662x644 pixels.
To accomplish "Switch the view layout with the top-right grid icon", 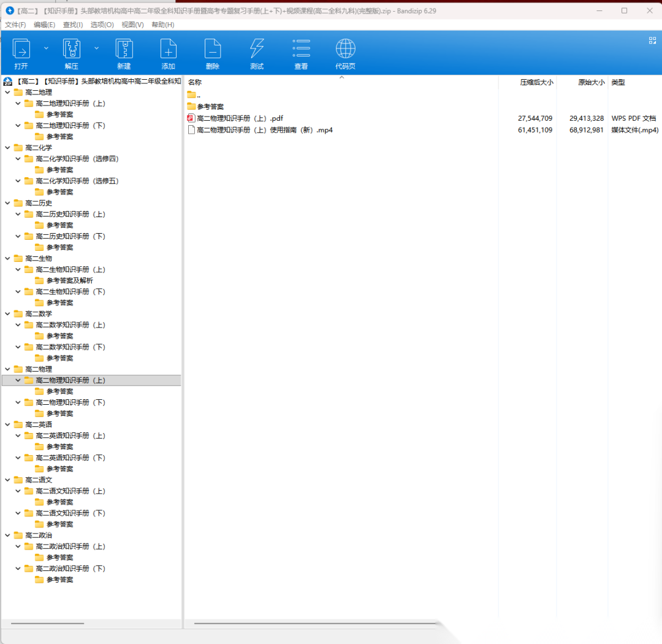I will click(x=652, y=40).
